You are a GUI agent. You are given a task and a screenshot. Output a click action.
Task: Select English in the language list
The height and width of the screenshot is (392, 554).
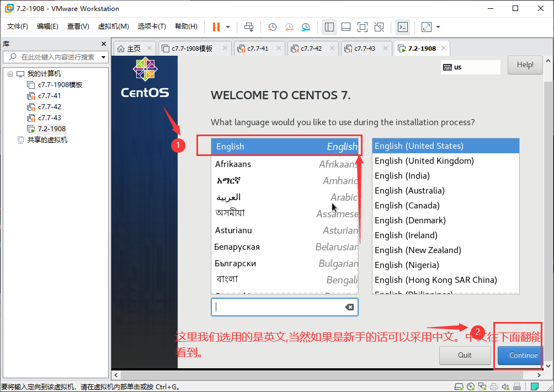click(x=285, y=146)
